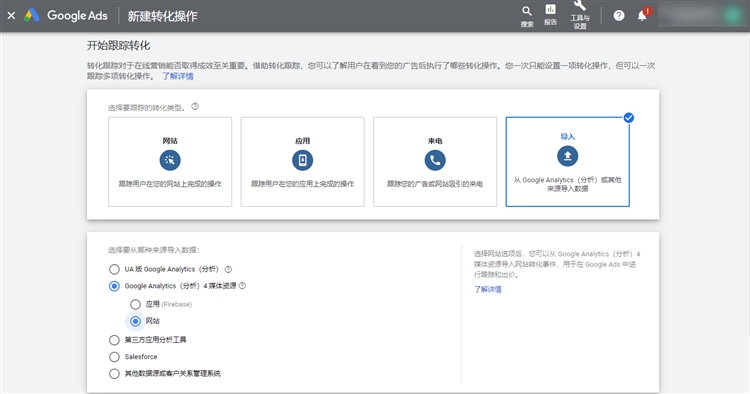Open help icon beside UA 版 Google Analytics
The width and height of the screenshot is (750, 394).
[x=228, y=269]
